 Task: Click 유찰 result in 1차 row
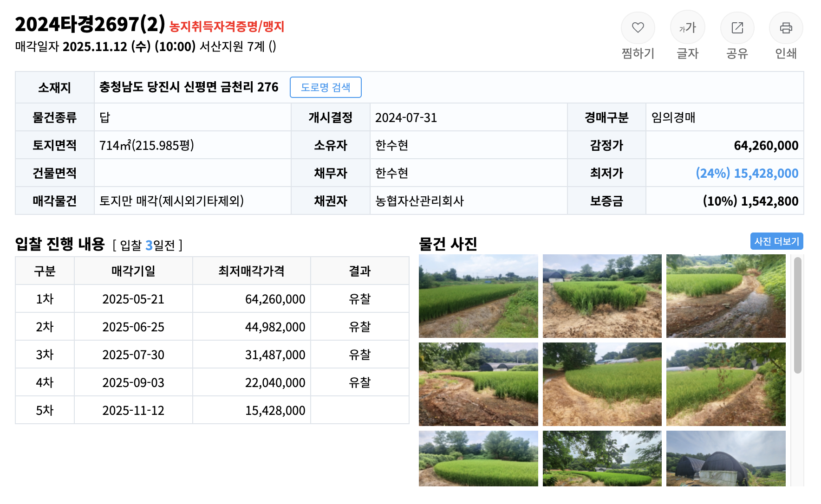pos(360,299)
